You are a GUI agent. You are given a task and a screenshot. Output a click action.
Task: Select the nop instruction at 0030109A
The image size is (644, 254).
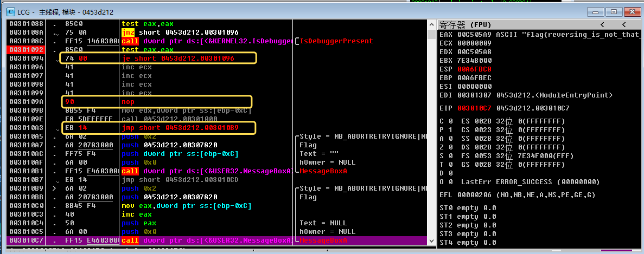[x=127, y=101]
